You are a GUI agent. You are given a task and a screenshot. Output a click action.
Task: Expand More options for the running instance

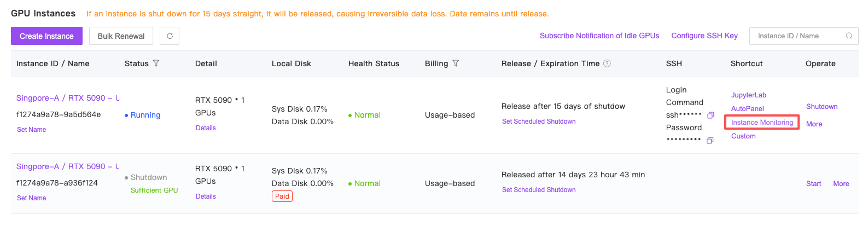tap(814, 124)
